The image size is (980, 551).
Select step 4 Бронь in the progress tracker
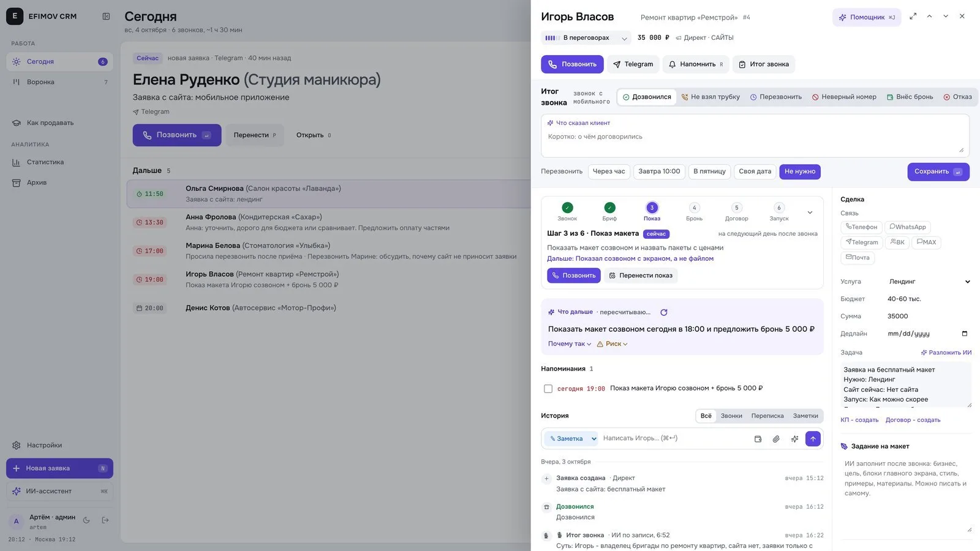pyautogui.click(x=694, y=212)
